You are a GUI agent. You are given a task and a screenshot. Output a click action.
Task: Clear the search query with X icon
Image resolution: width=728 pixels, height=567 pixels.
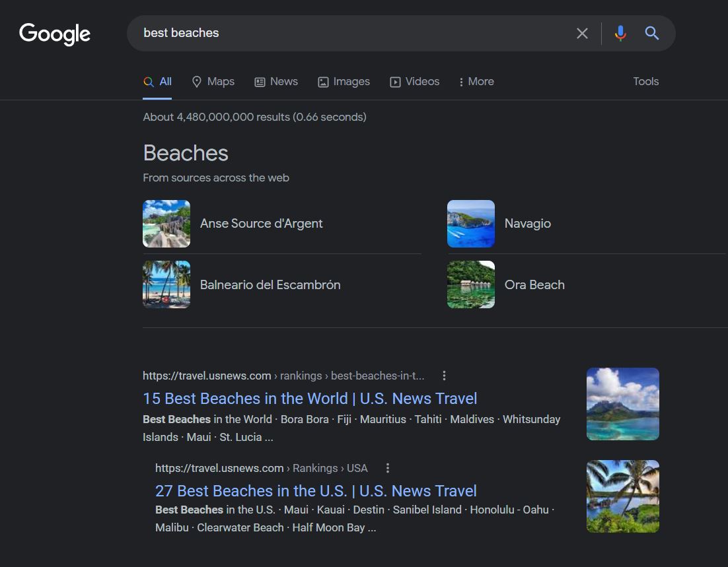tap(582, 34)
